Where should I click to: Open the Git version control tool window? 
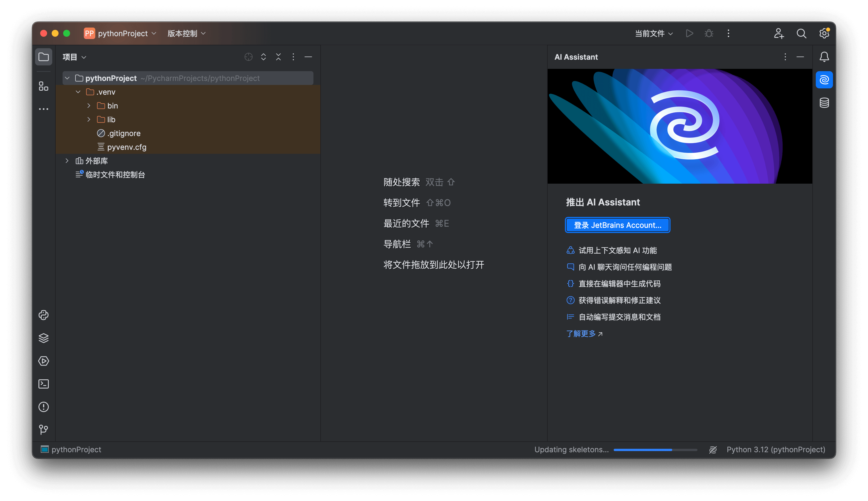point(44,430)
